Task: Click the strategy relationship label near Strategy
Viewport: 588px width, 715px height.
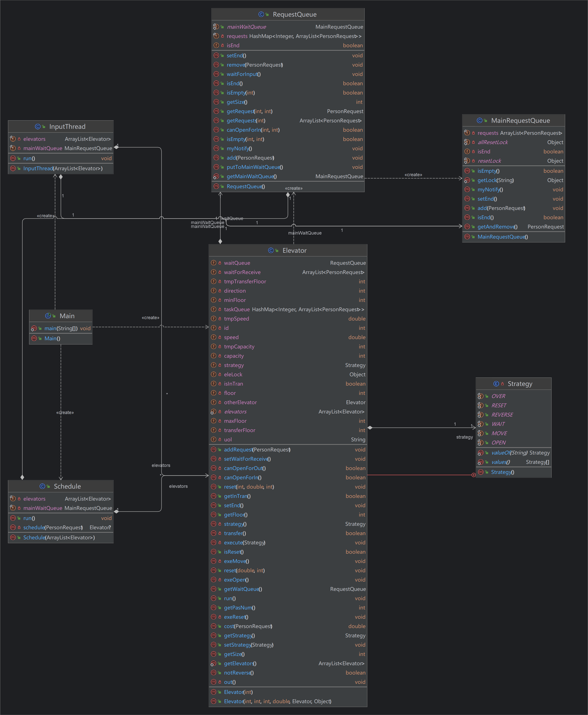Action: (x=464, y=437)
